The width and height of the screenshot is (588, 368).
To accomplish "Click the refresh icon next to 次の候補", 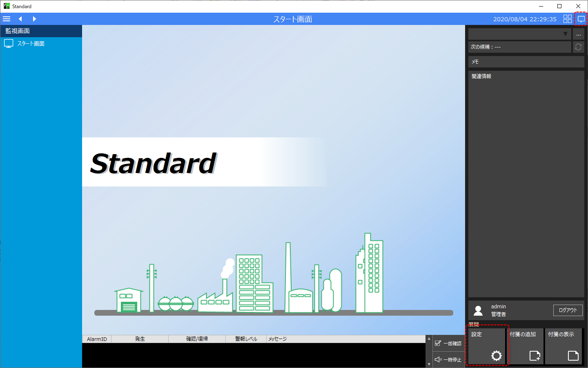I will click(578, 47).
